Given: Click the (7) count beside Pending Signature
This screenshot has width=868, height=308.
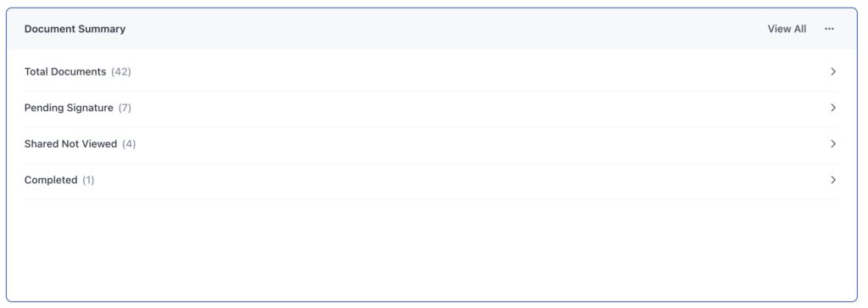Looking at the screenshot, I should [x=125, y=108].
